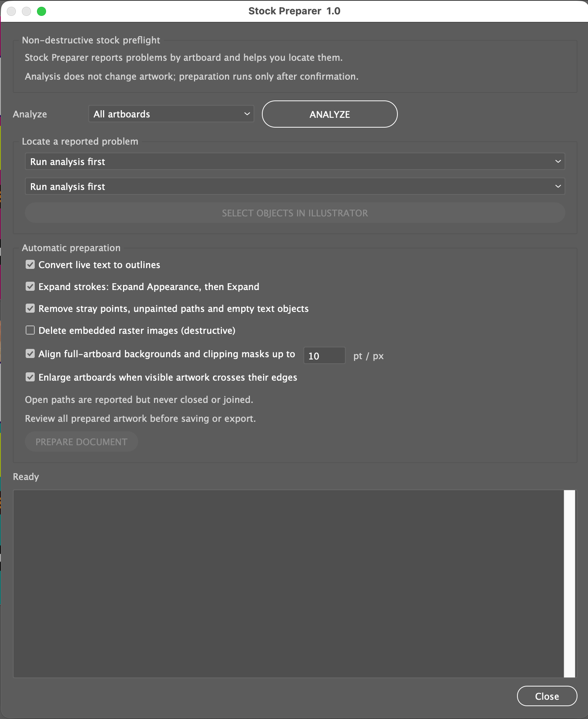
Task: Click the Prepare Document button
Action: (x=81, y=442)
